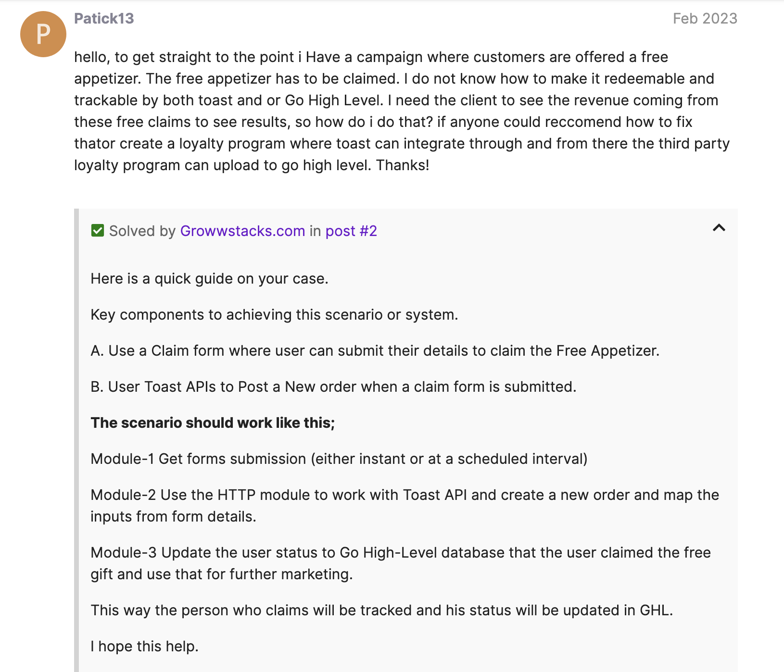Jump to post #2 link

pyautogui.click(x=351, y=231)
